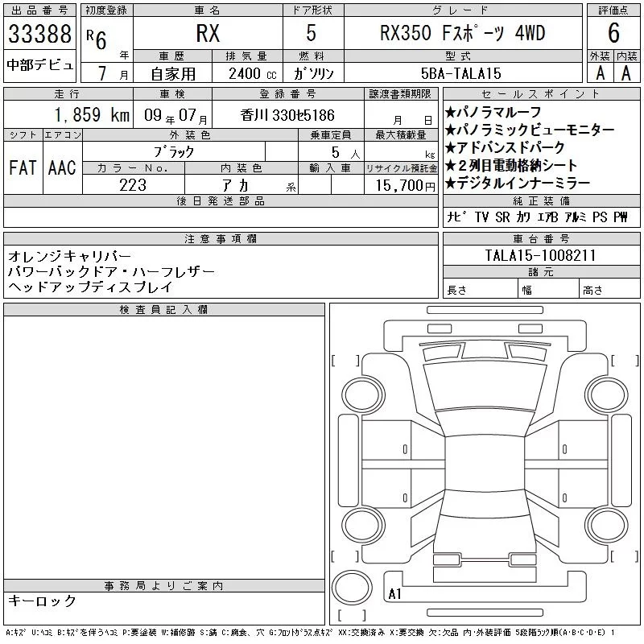Click the vehicle inspection date 09年07月

[x=175, y=115]
